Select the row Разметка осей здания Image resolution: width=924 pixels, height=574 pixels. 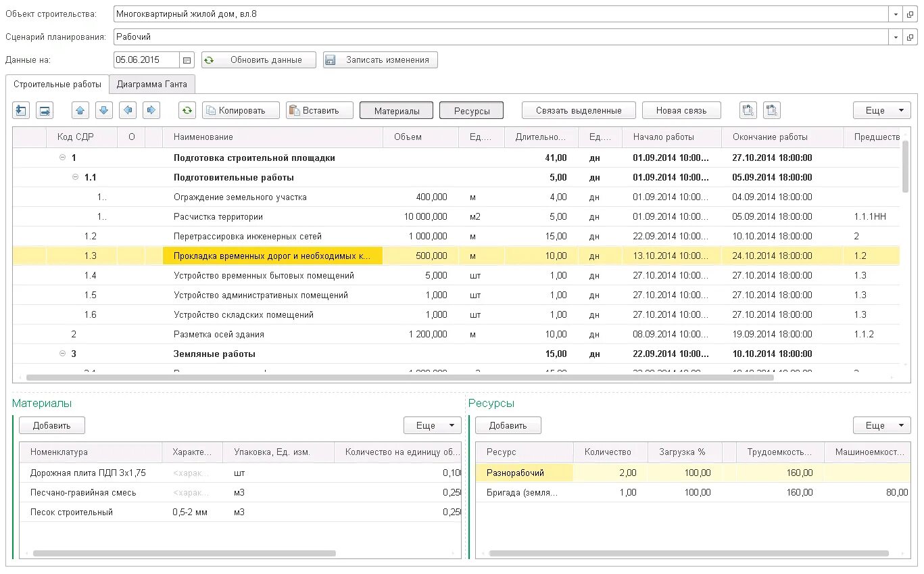456,334
